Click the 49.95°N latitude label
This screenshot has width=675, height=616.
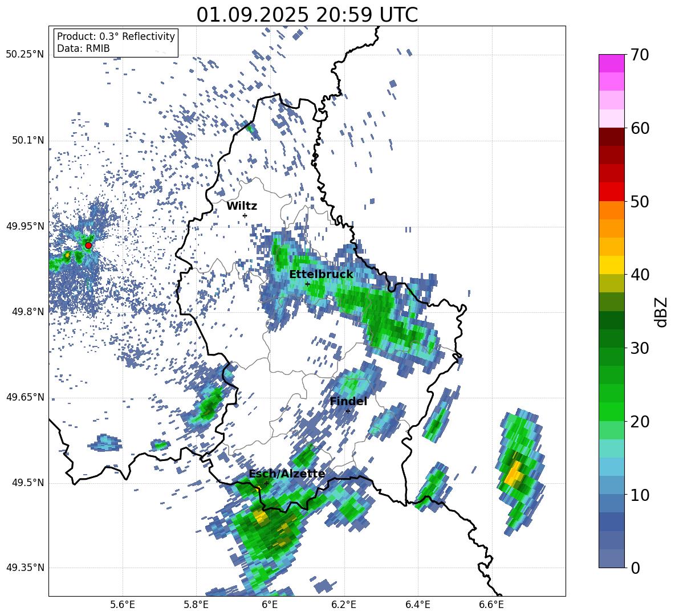pyautogui.click(x=26, y=226)
